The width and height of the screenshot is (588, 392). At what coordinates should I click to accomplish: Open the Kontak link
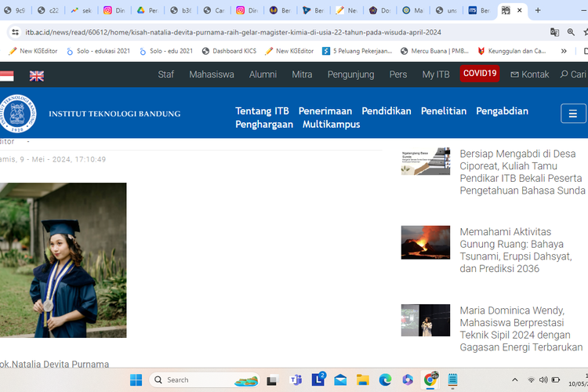pos(530,74)
